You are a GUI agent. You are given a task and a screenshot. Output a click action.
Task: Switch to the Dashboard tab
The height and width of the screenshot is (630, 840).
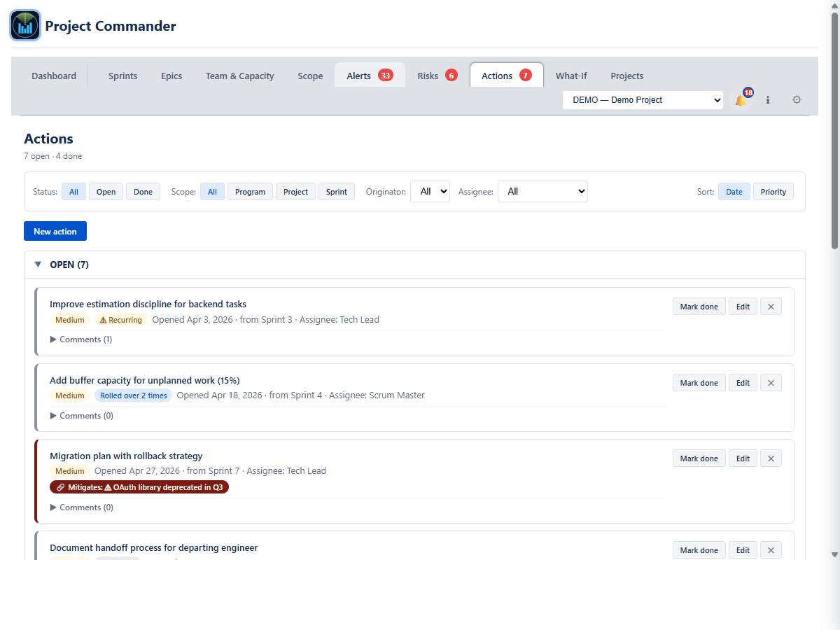54,76
